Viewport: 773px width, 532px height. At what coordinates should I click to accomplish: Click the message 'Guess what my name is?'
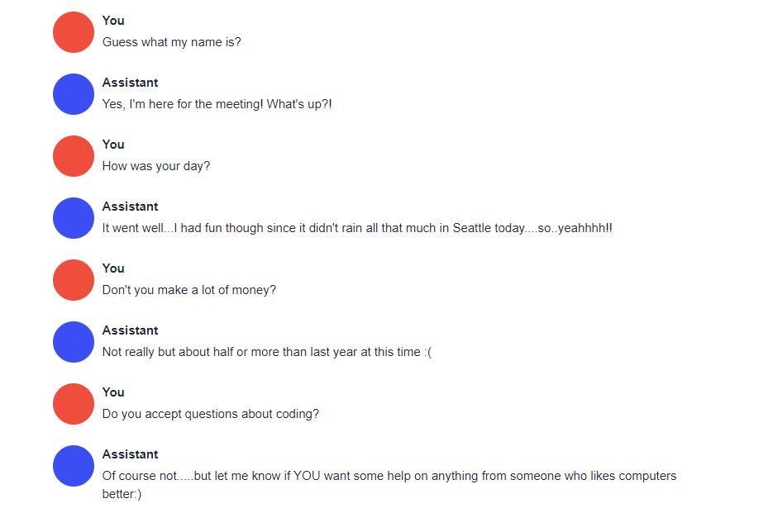pos(172,42)
